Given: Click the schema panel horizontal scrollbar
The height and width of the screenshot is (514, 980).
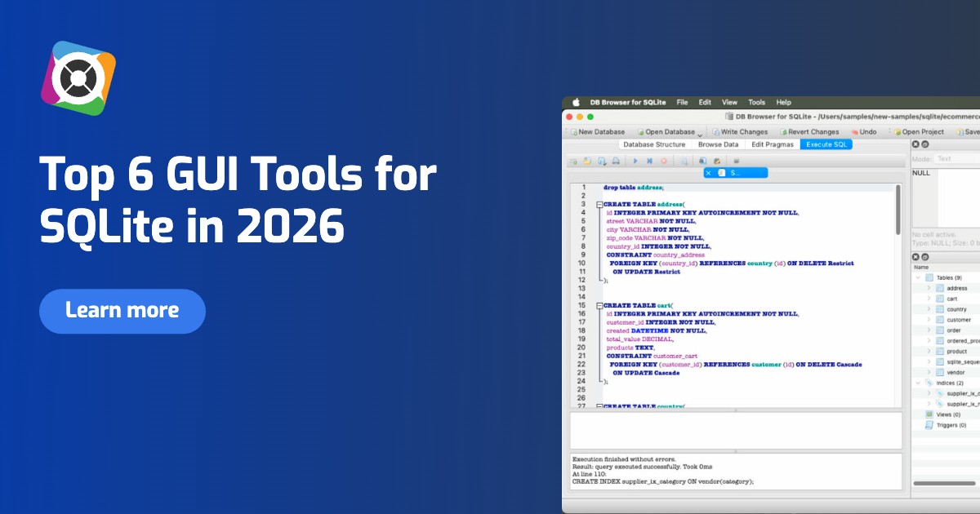Looking at the screenshot, I should click(x=946, y=484).
